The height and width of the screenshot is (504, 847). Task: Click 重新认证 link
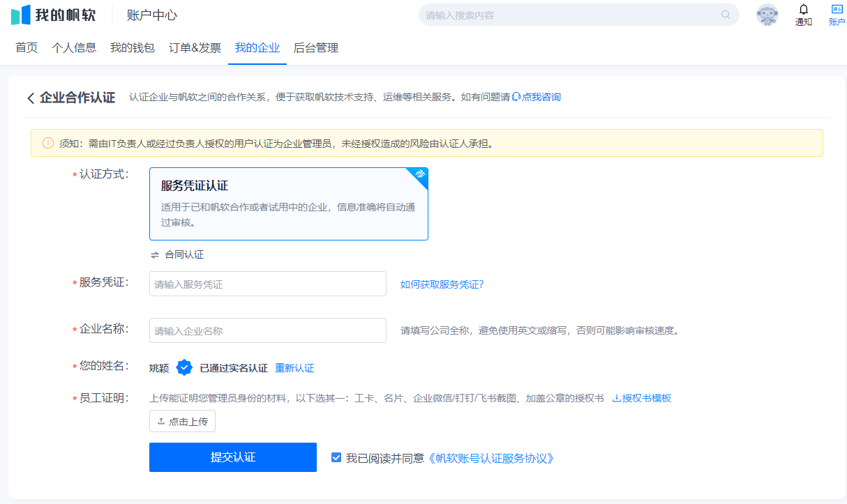tap(294, 368)
